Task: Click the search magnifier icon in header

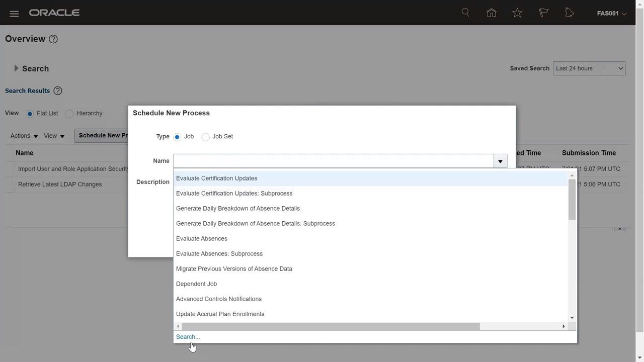Action: click(x=465, y=13)
